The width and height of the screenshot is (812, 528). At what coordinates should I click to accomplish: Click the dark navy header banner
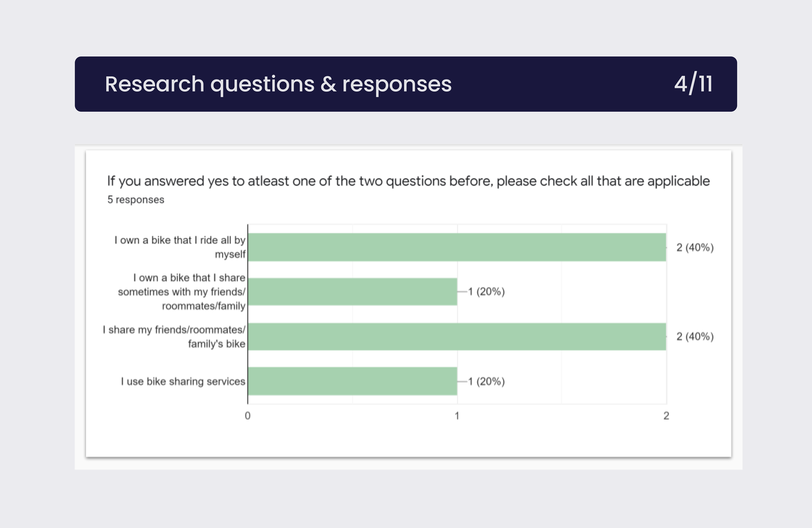(x=406, y=84)
